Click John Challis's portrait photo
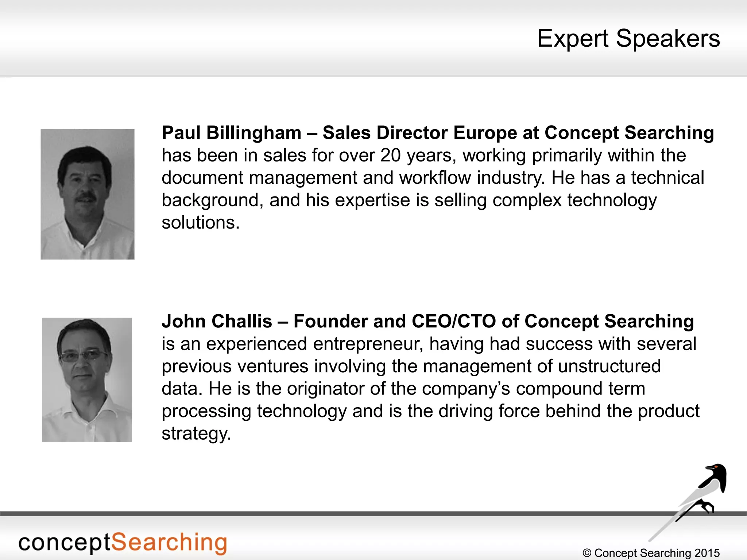This screenshot has width=747, height=560. coord(87,380)
